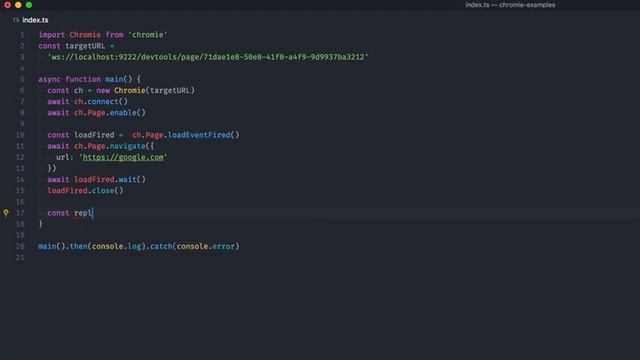Click 'Chromie' in the import statement

85,35
